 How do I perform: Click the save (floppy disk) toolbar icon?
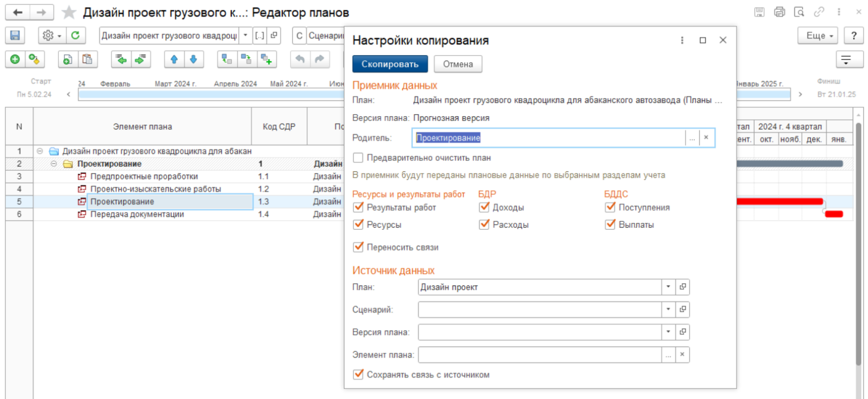[x=15, y=35]
